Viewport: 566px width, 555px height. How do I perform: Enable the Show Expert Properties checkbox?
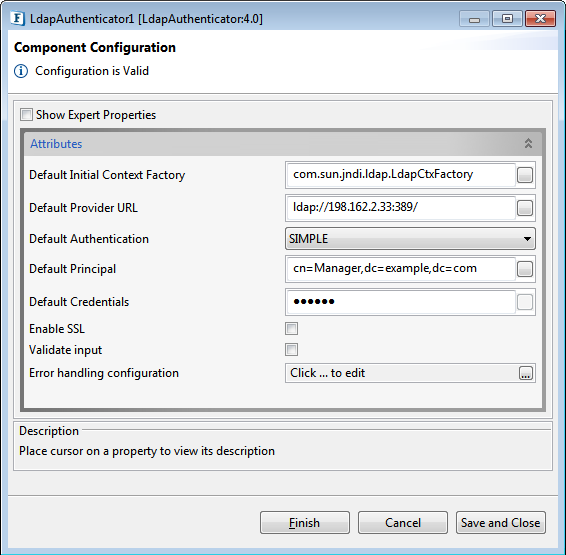tap(26, 115)
